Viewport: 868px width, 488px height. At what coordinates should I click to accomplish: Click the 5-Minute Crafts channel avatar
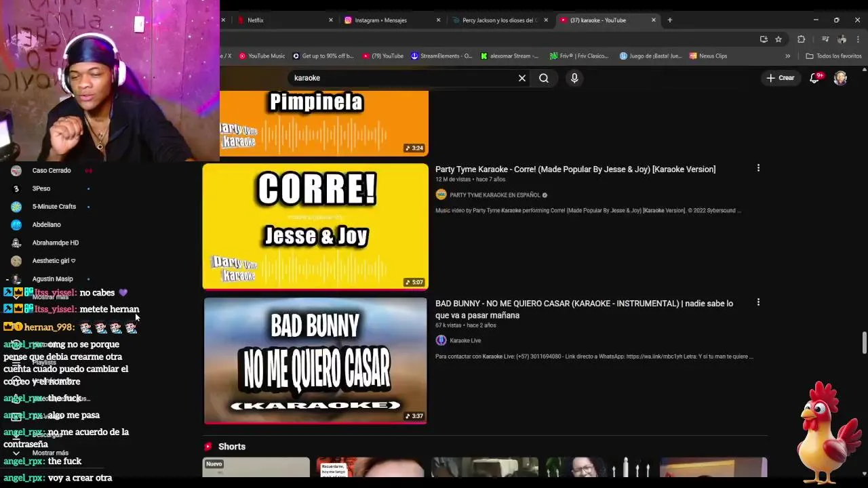point(16,207)
